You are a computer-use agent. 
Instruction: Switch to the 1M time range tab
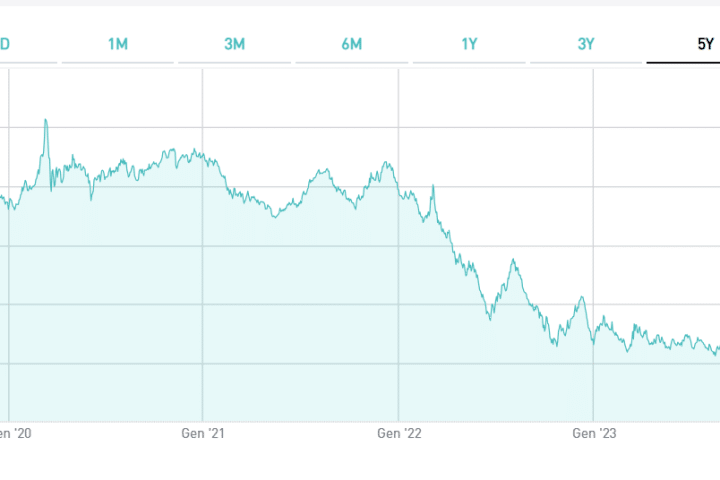point(118,43)
